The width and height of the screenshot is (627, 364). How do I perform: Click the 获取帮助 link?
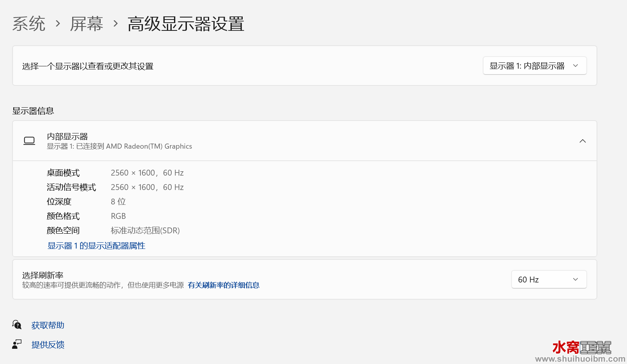coord(48,325)
